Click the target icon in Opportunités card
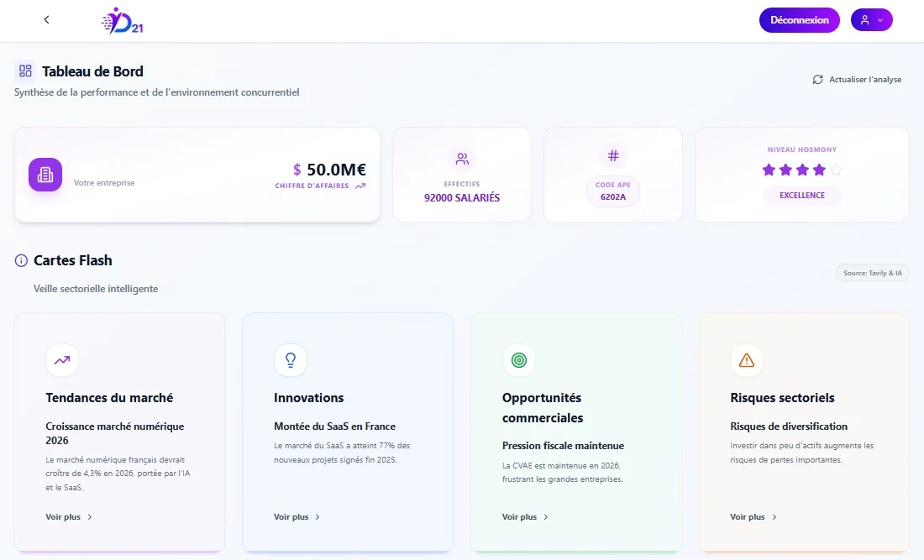 pos(518,360)
